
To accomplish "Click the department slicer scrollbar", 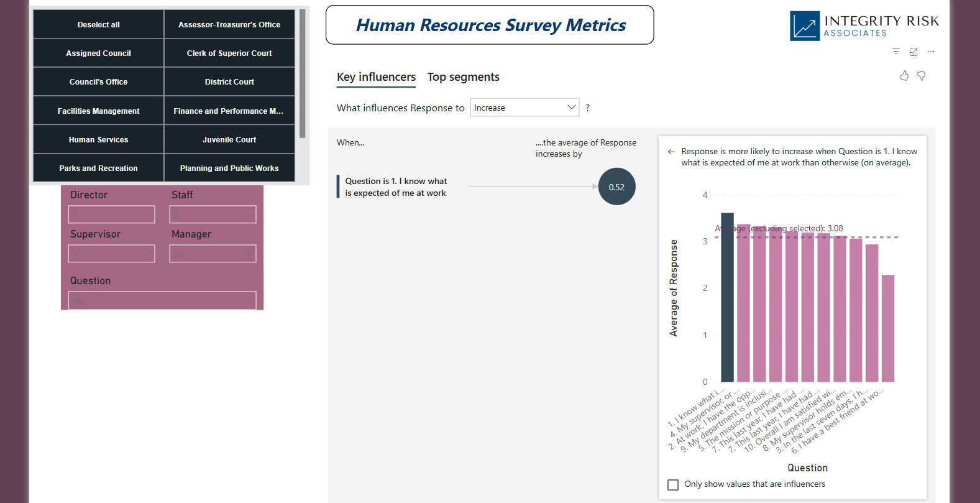I will 303,73.
